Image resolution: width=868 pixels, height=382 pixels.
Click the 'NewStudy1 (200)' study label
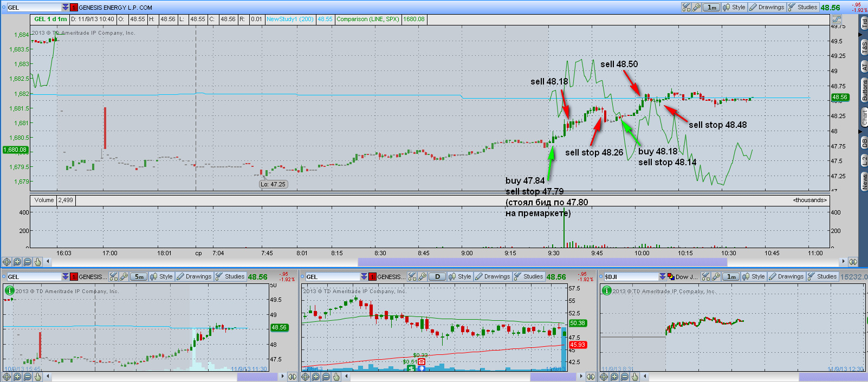click(290, 19)
